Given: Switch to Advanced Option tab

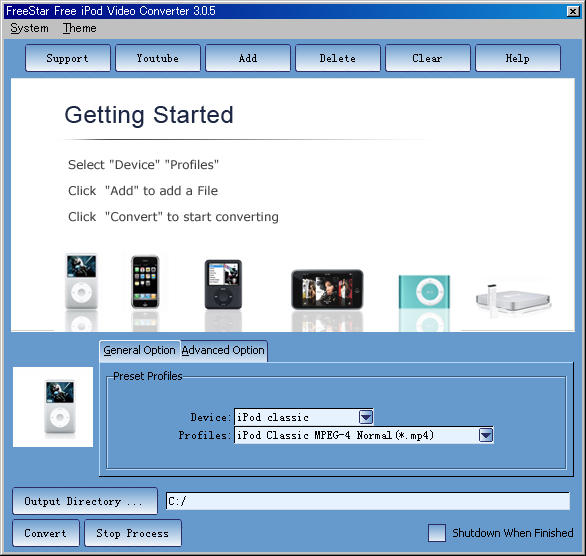Looking at the screenshot, I should (x=223, y=350).
